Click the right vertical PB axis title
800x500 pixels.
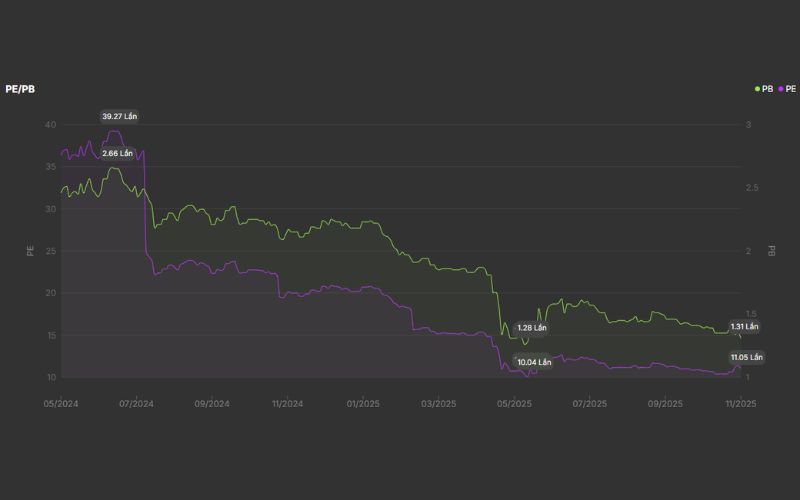(771, 251)
